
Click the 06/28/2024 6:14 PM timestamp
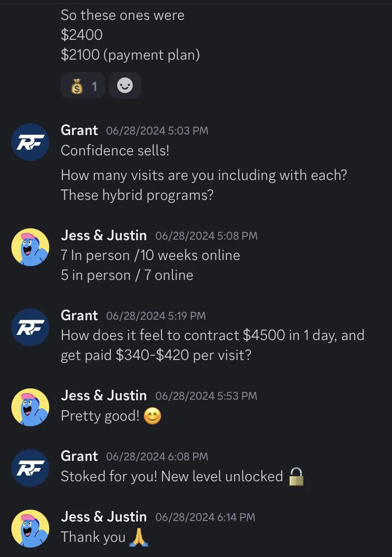[205, 517]
